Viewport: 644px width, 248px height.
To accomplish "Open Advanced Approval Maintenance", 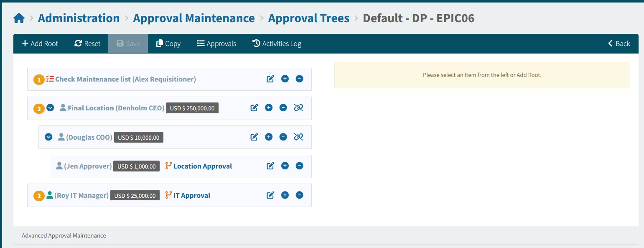I will [x=64, y=235].
